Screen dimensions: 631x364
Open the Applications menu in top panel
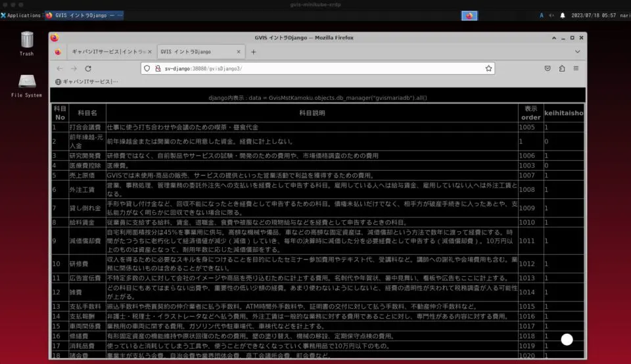click(21, 15)
